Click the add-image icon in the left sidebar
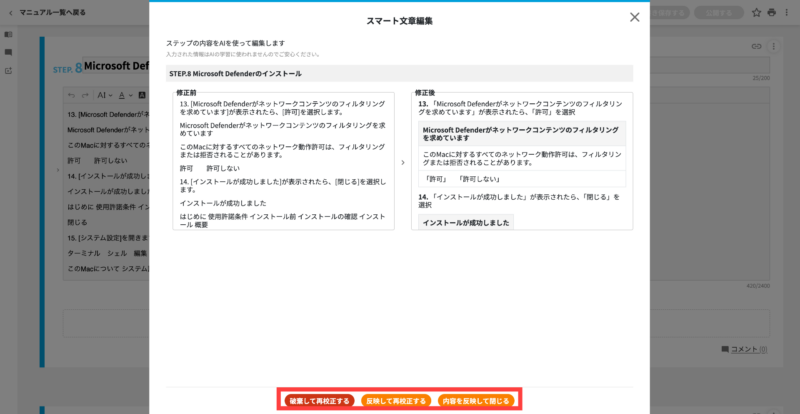 click(x=8, y=70)
